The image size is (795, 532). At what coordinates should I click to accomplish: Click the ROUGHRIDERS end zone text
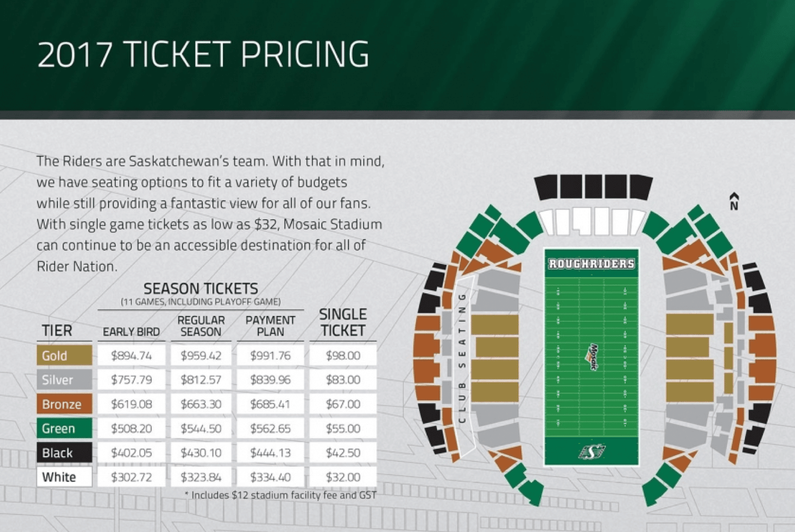pos(592,263)
